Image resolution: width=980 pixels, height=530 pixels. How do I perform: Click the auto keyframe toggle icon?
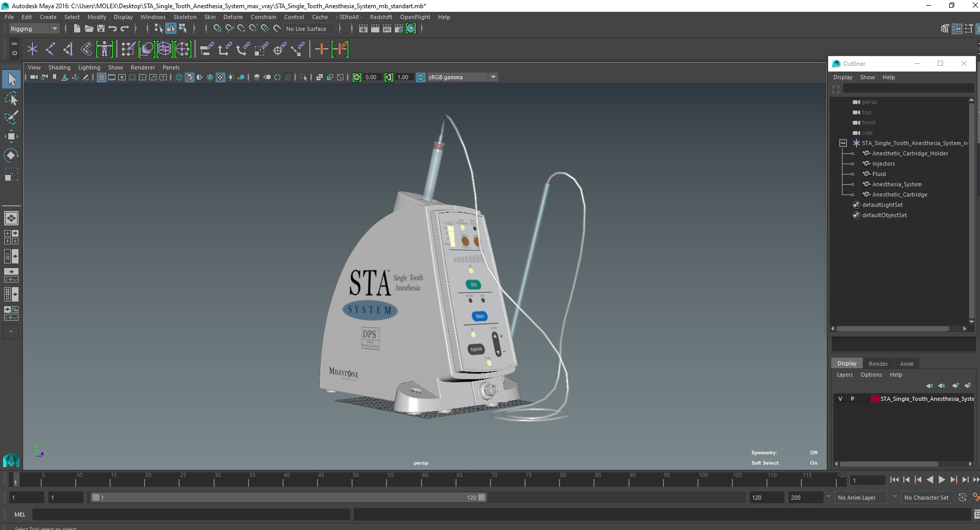(962, 498)
